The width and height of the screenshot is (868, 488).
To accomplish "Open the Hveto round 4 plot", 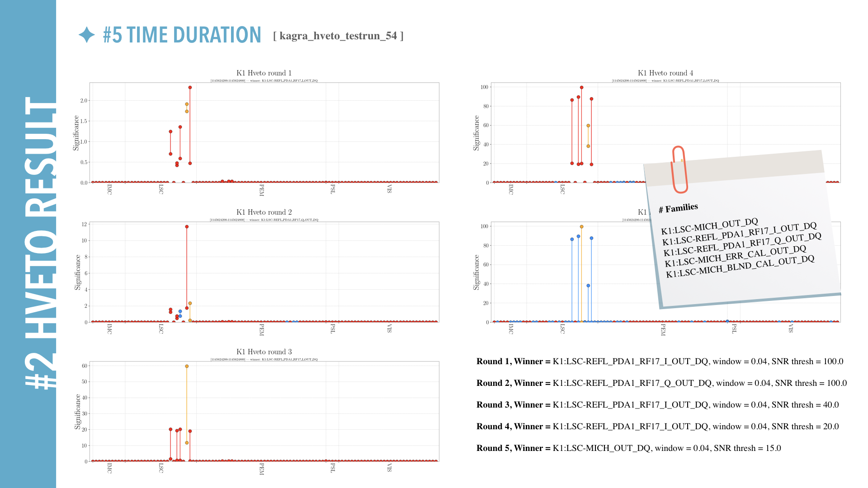I will [x=665, y=132].
